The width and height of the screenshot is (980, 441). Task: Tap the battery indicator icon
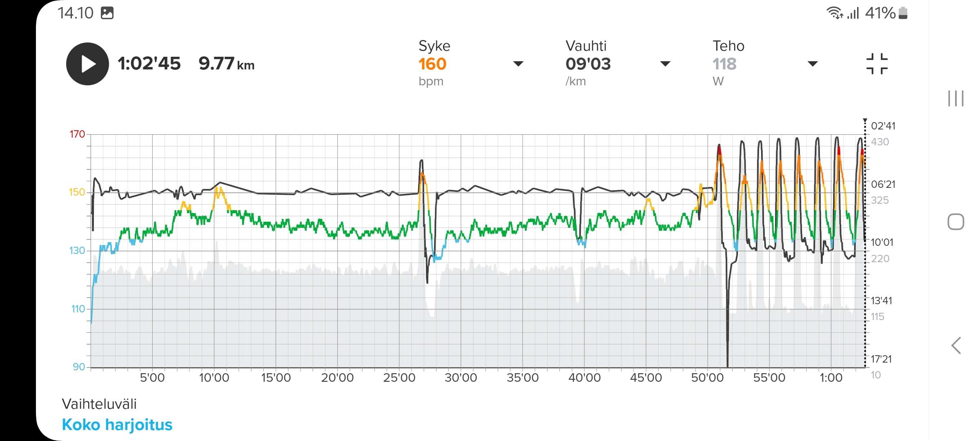click(903, 13)
